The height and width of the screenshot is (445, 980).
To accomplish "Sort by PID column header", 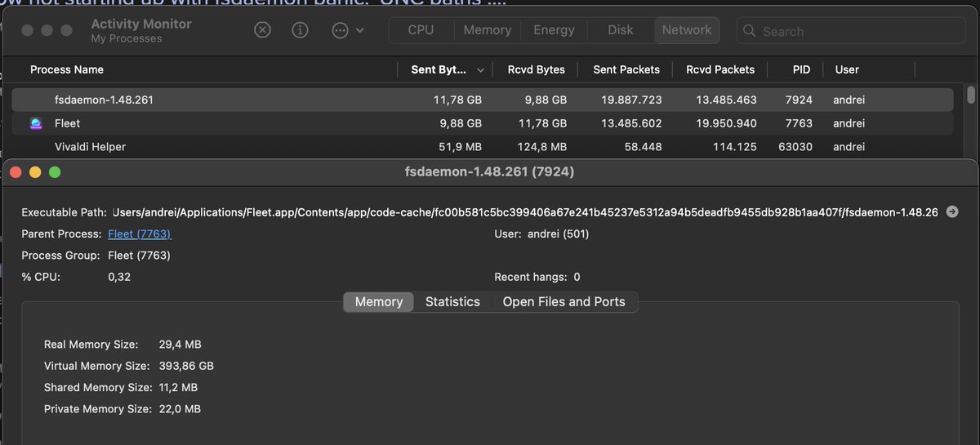I will (x=801, y=69).
